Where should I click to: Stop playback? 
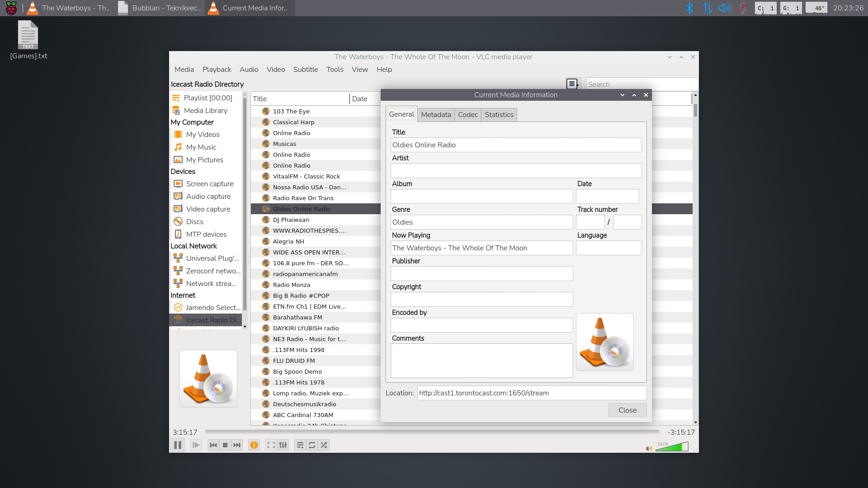point(225,445)
